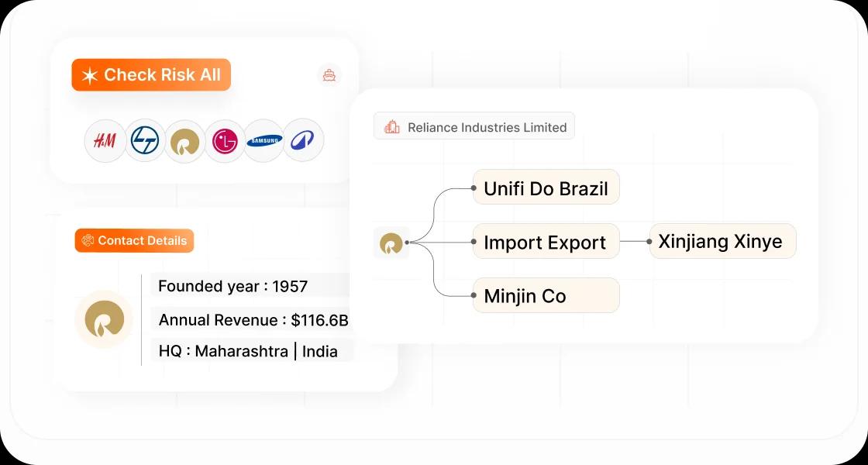Select the Unifi Do Brazil node
This screenshot has height=465, width=868.
click(x=546, y=188)
